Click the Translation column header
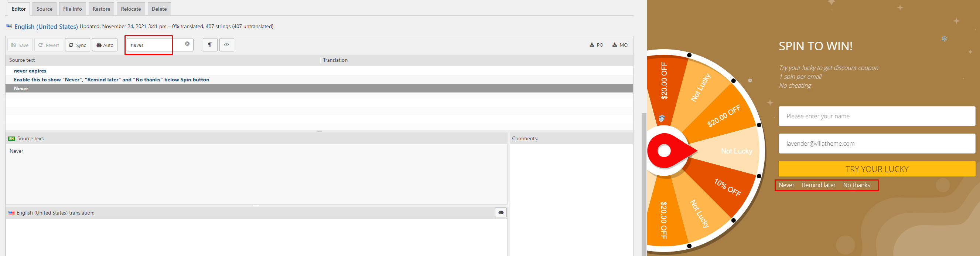Viewport: 980px width, 256px height. pyautogui.click(x=477, y=60)
